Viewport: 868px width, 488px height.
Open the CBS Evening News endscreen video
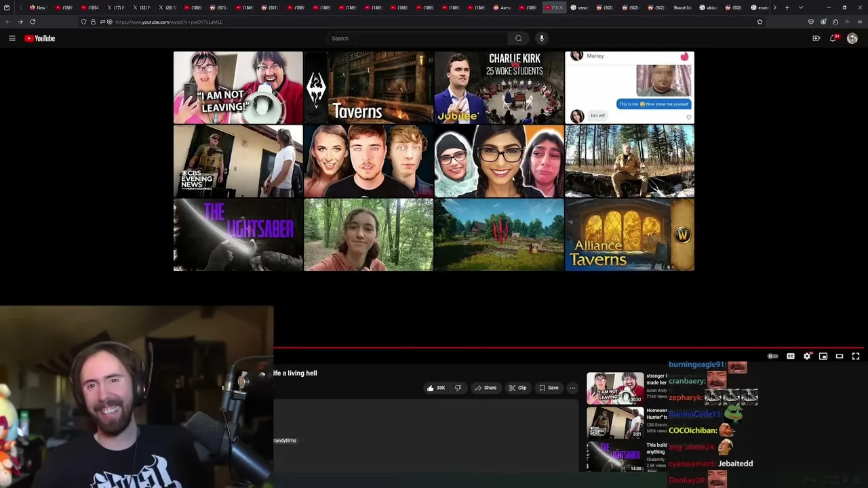click(238, 161)
